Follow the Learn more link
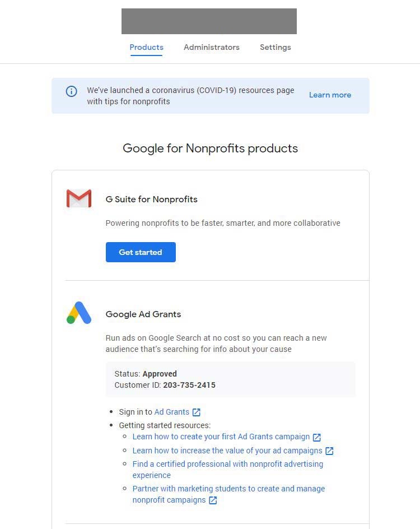 pyautogui.click(x=330, y=95)
